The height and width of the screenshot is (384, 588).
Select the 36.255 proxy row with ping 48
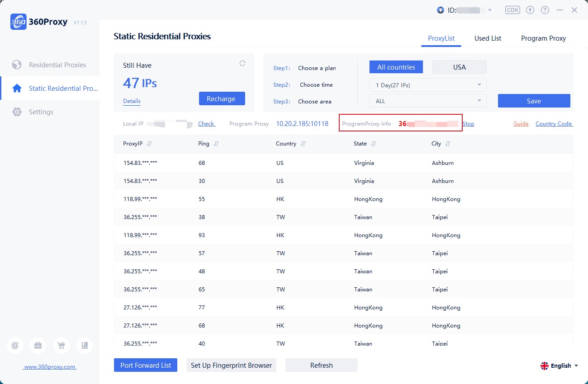344,271
